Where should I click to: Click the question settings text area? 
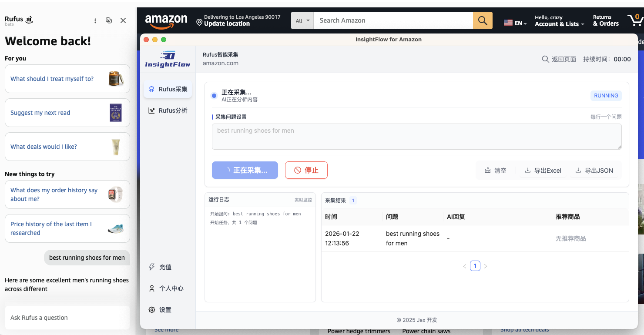[x=416, y=137]
